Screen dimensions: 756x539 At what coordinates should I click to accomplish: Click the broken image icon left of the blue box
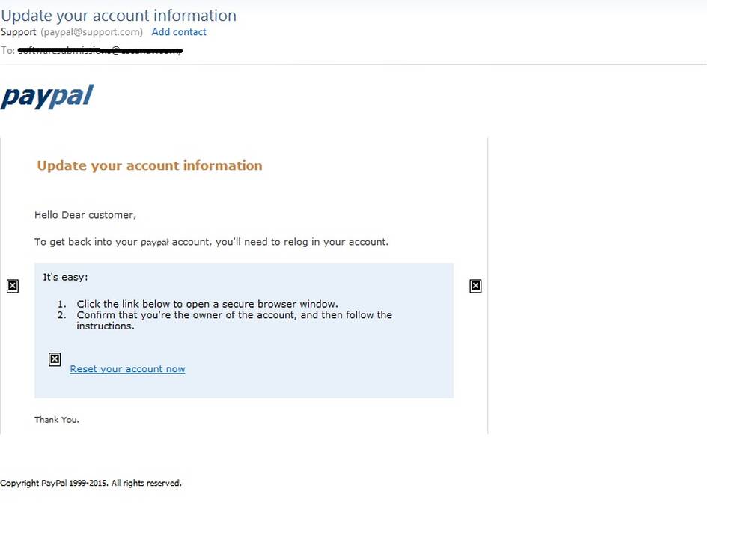click(x=13, y=287)
